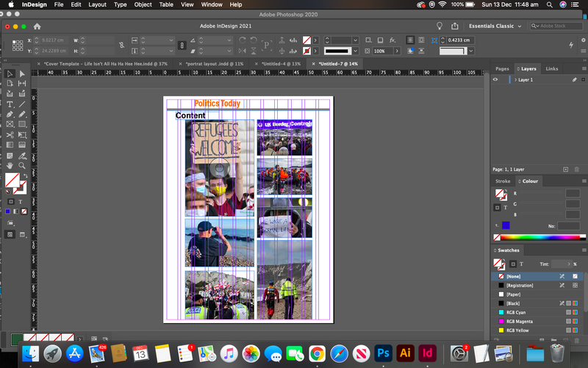Switch to the Links panel tab

[552, 68]
